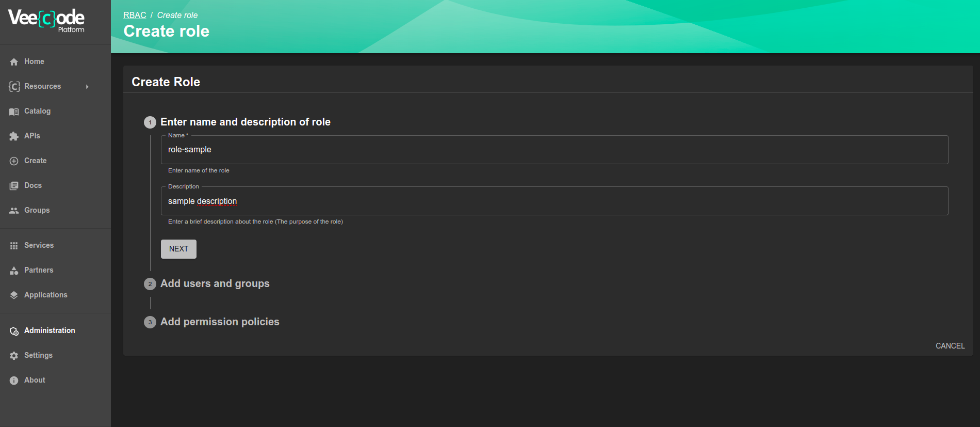Click the Groups people icon
980x427 pixels.
click(x=14, y=211)
